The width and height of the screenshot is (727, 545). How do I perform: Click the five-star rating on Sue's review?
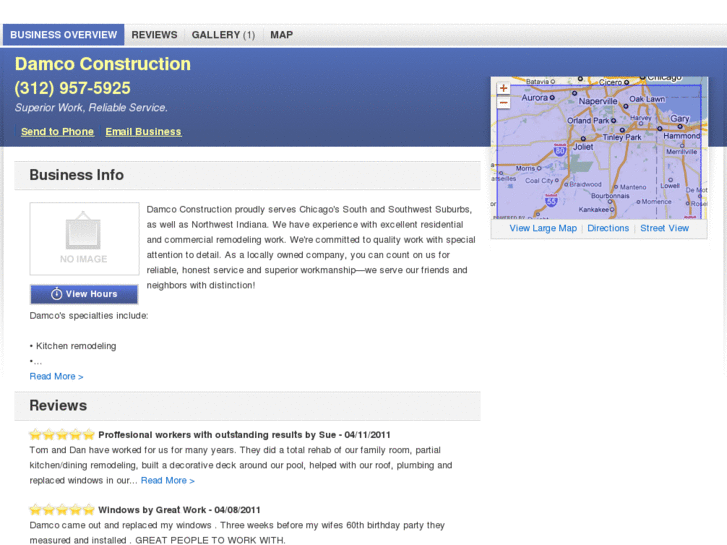point(62,435)
